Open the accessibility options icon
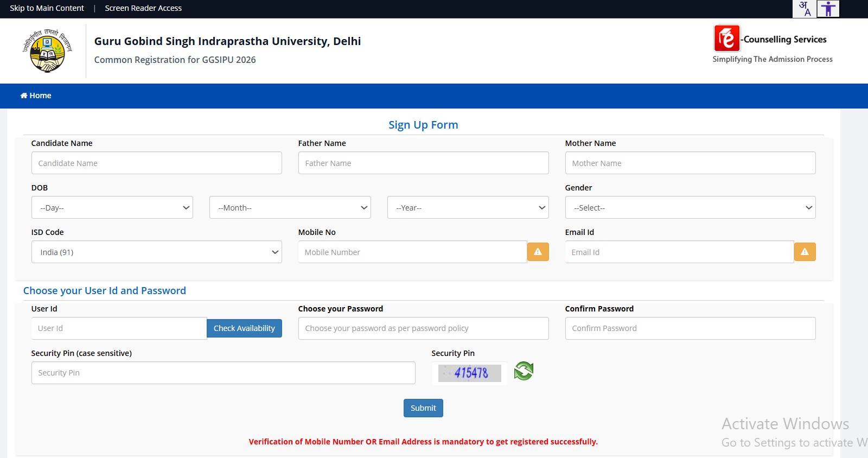This screenshot has height=458, width=868. (x=828, y=9)
